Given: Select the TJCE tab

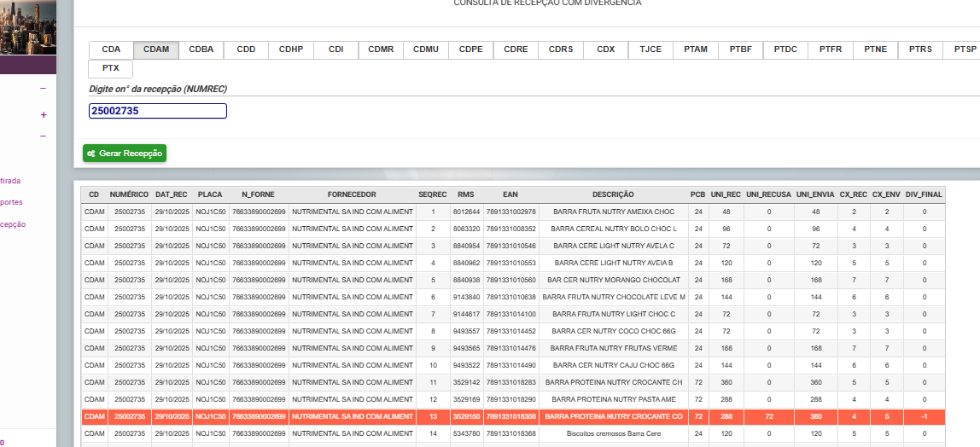Looking at the screenshot, I should (x=650, y=49).
